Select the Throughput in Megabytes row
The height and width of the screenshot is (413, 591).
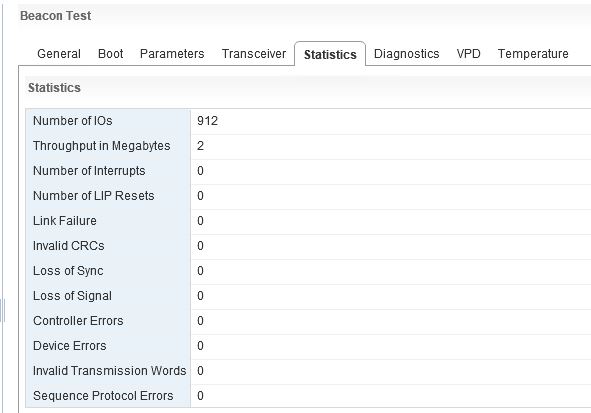308,146
